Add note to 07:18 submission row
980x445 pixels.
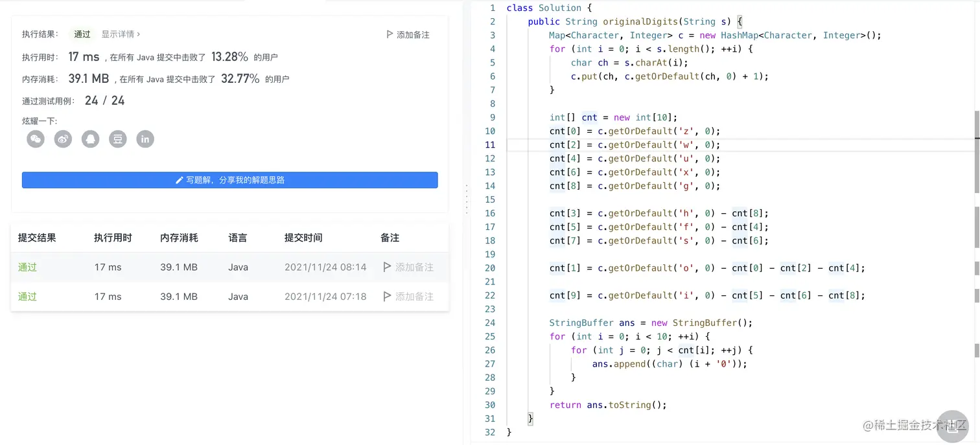[408, 297]
